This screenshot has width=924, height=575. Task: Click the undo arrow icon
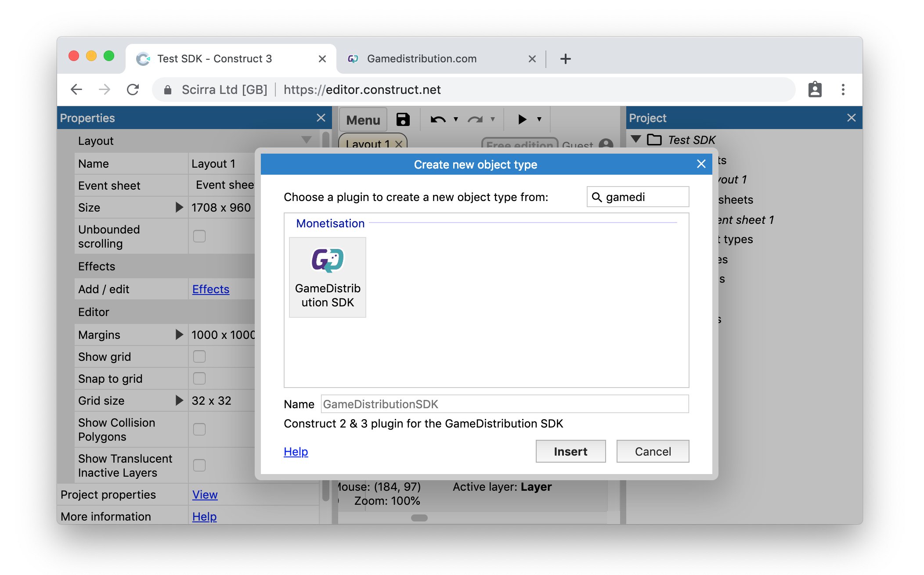click(x=437, y=119)
